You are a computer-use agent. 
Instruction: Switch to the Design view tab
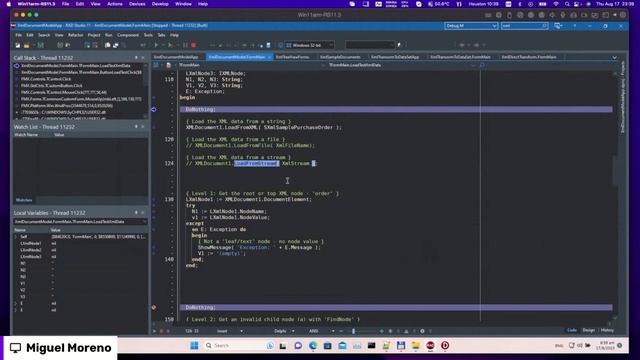pos(589,330)
